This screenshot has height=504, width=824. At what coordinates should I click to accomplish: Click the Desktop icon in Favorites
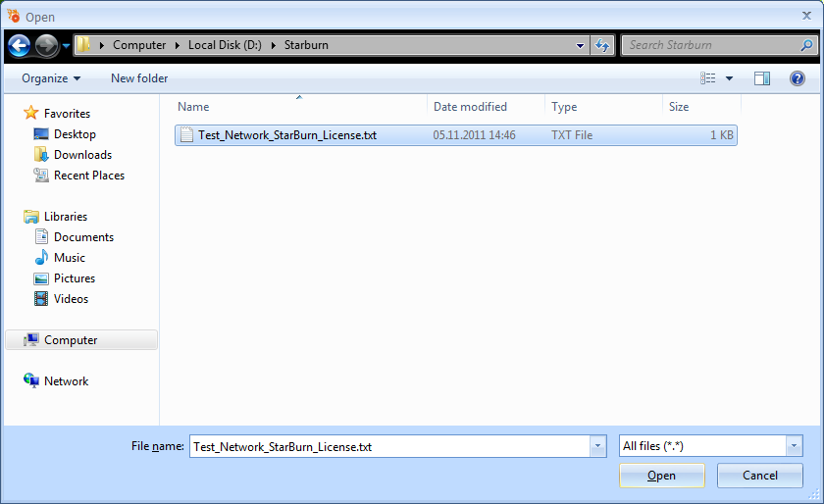tap(41, 134)
